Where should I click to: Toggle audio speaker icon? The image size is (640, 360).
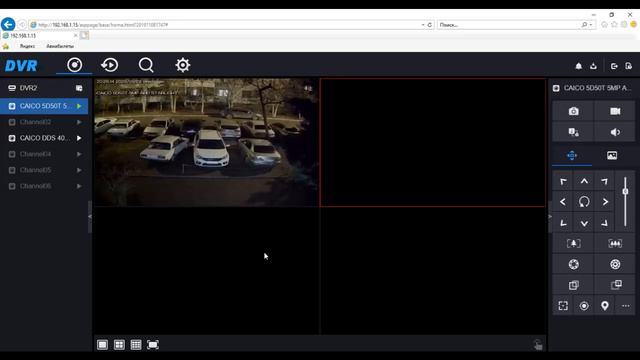tap(615, 132)
